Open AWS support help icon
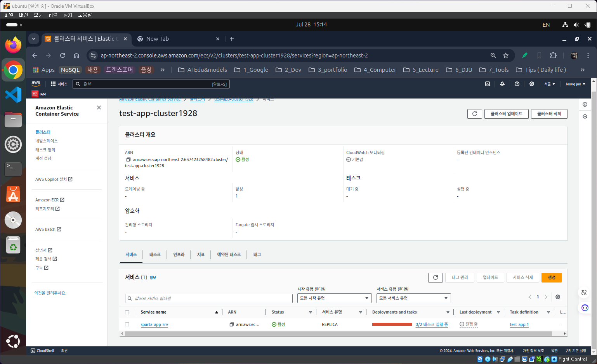 tap(517, 84)
